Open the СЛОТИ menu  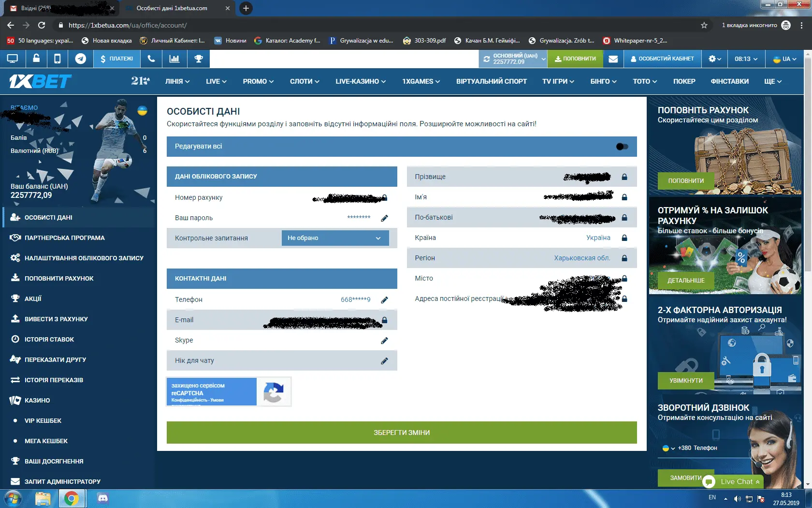point(304,81)
